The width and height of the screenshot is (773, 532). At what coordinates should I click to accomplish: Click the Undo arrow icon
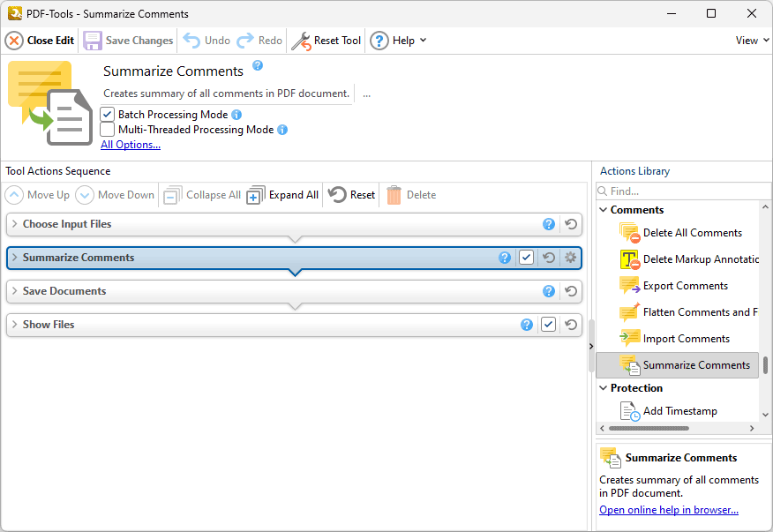pos(191,41)
